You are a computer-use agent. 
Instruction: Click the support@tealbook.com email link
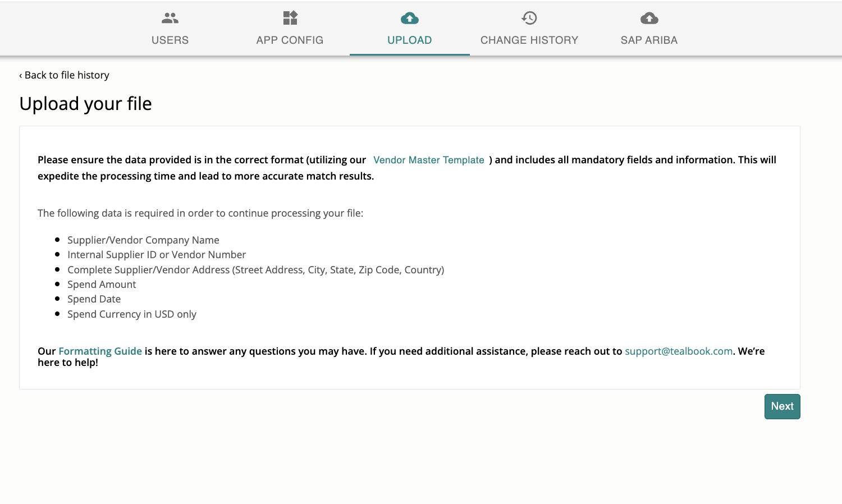(x=679, y=351)
